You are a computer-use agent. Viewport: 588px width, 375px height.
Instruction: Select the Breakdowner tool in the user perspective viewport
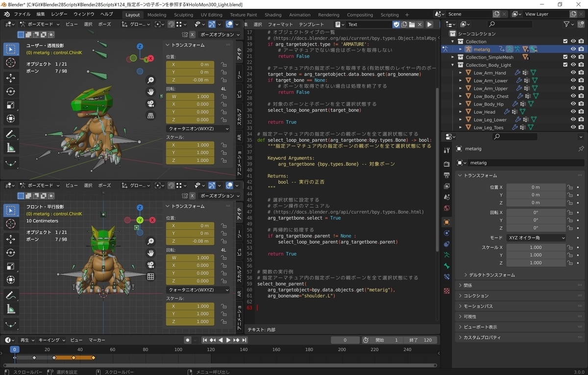coord(11,163)
